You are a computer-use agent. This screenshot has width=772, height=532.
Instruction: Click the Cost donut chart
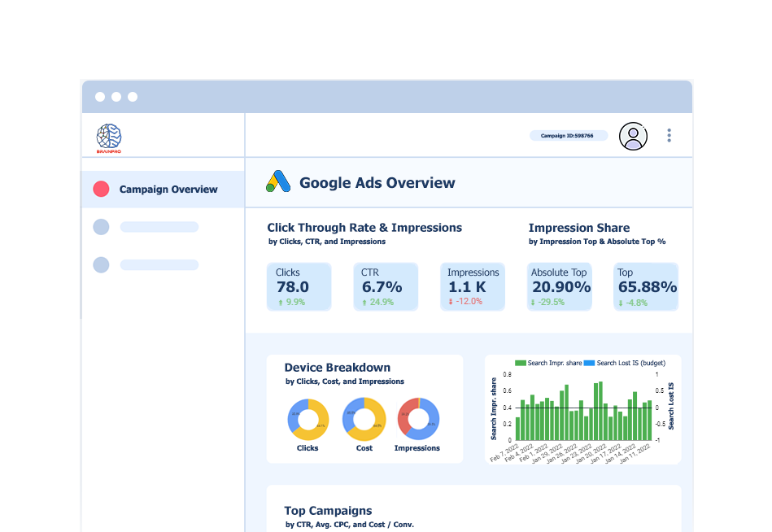pos(364,419)
